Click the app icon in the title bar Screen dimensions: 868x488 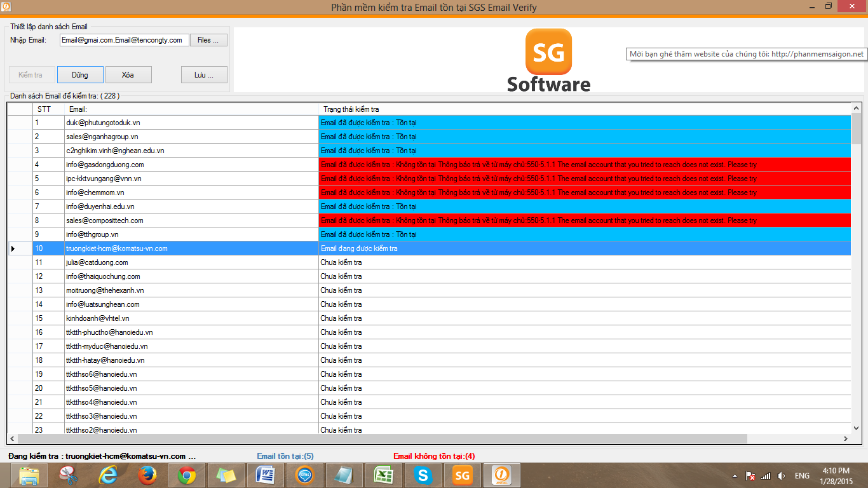click(6, 6)
